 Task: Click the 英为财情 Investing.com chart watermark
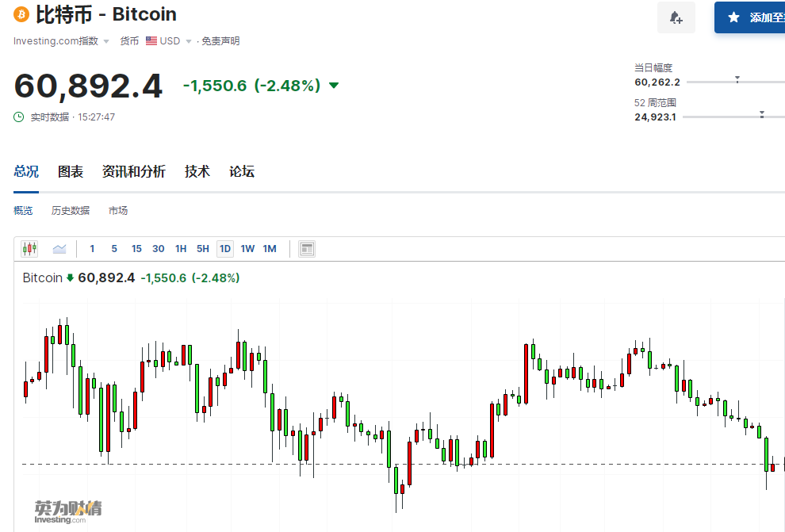[68, 511]
